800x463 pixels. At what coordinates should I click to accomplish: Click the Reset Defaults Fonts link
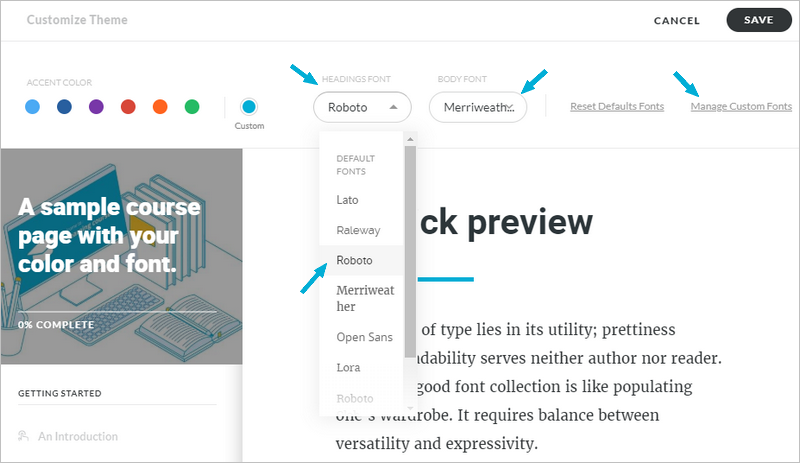coord(617,106)
